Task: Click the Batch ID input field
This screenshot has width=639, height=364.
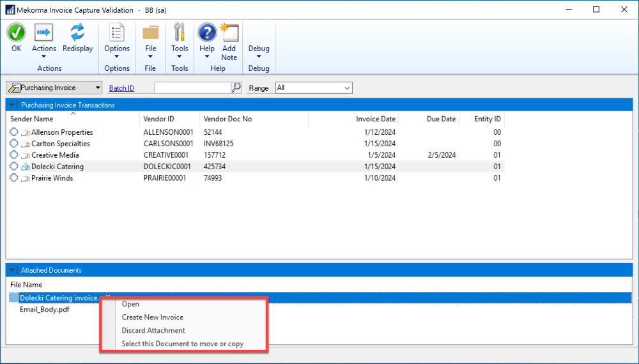Action: click(193, 87)
